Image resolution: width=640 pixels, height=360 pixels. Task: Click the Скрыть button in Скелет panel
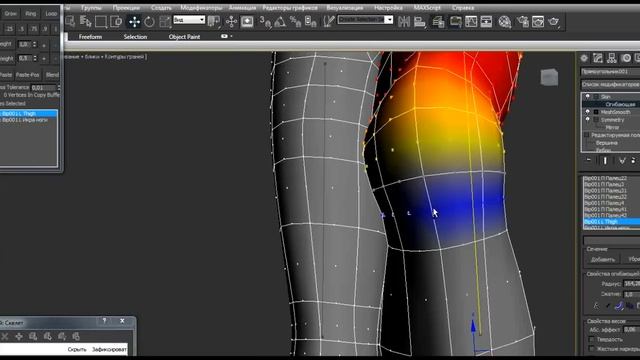77,349
